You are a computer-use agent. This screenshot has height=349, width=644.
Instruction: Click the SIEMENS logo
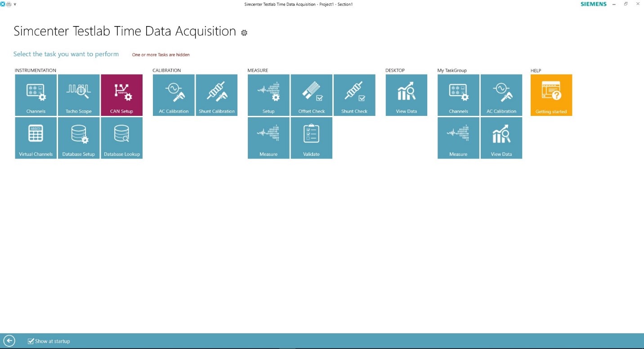click(x=594, y=4)
